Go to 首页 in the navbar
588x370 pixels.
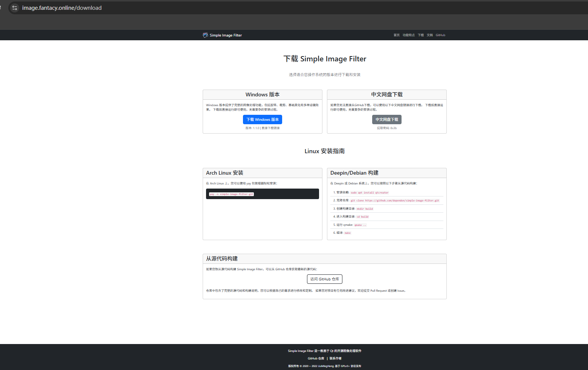tap(397, 35)
